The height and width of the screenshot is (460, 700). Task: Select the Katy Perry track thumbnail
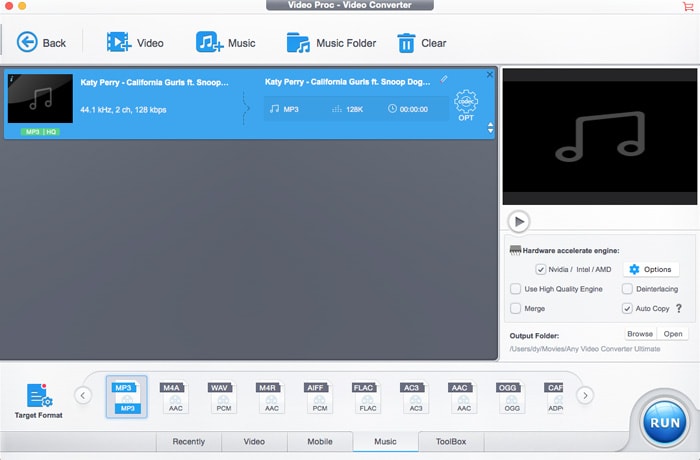pos(40,98)
